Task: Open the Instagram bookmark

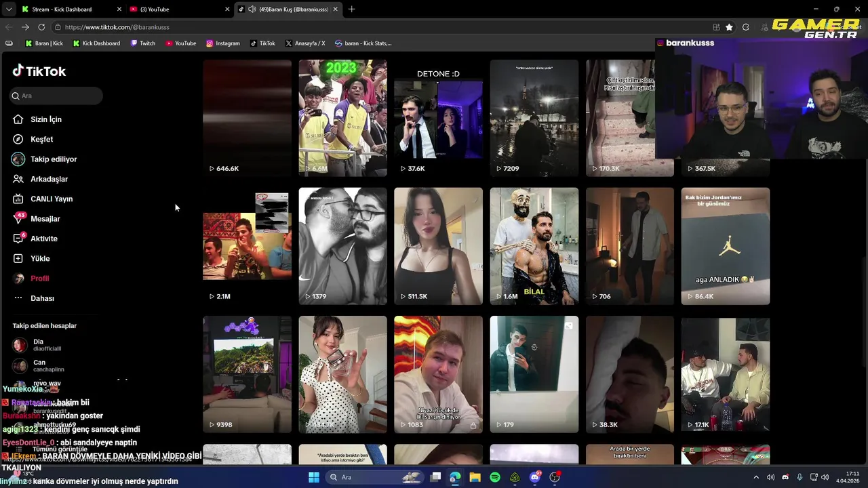Action: tap(223, 43)
